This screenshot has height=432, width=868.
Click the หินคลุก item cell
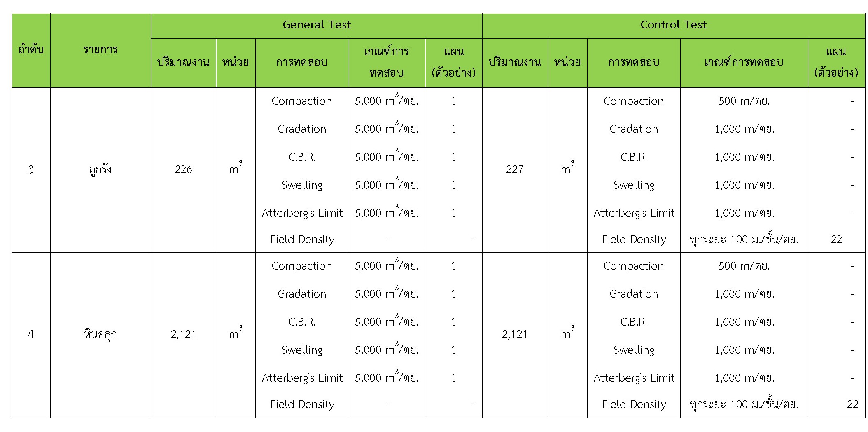100,334
